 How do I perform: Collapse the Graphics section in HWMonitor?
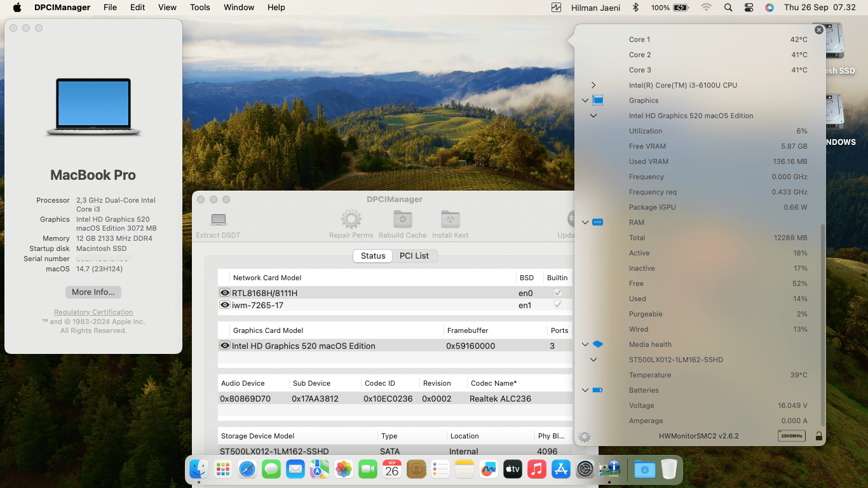pos(585,100)
